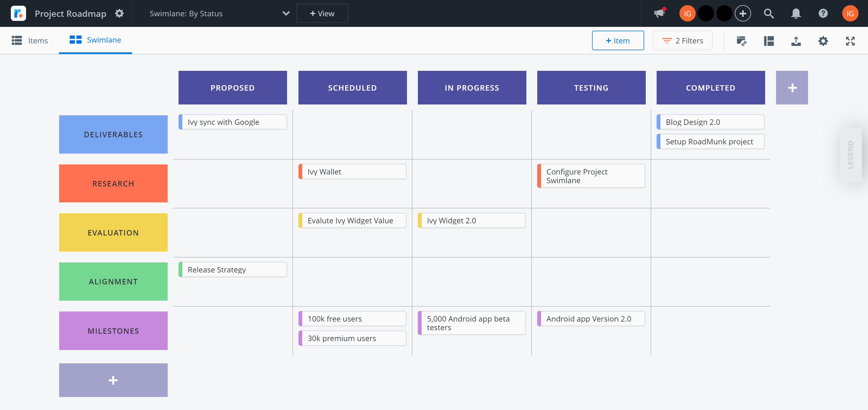868x410 pixels.
Task: Click the + Item button
Action: [618, 40]
